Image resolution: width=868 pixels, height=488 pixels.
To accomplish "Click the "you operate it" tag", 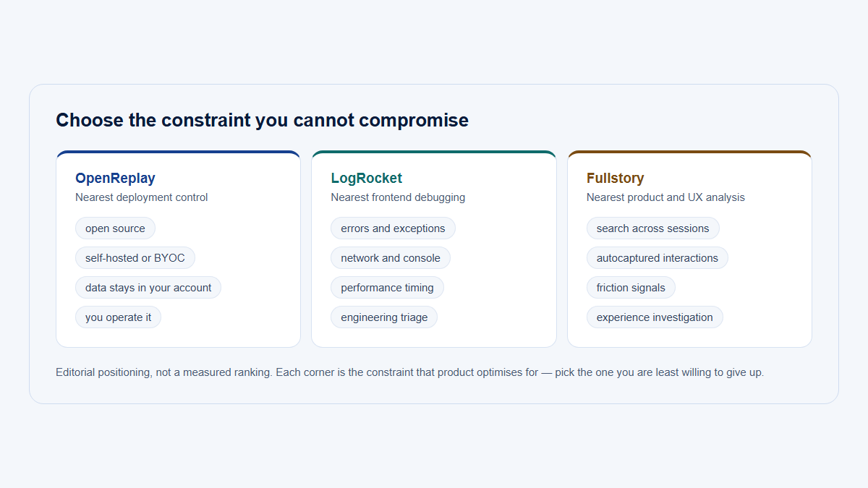I will click(x=118, y=317).
